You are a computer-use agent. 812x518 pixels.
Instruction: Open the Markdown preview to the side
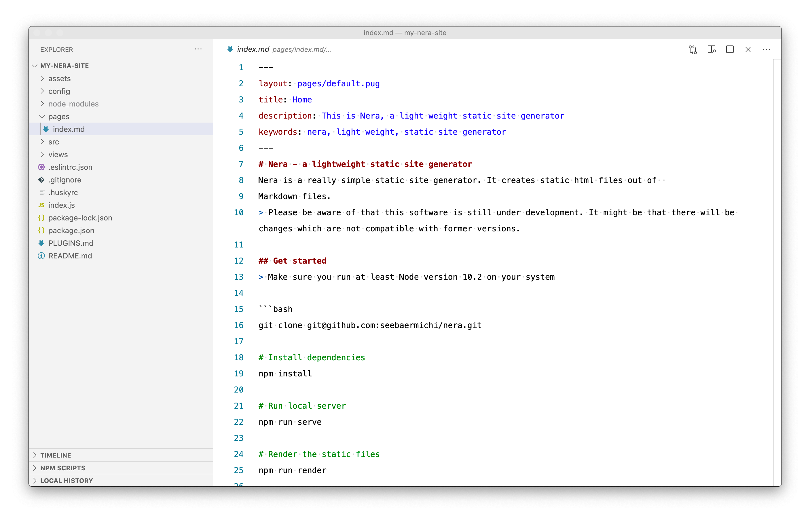click(x=711, y=49)
